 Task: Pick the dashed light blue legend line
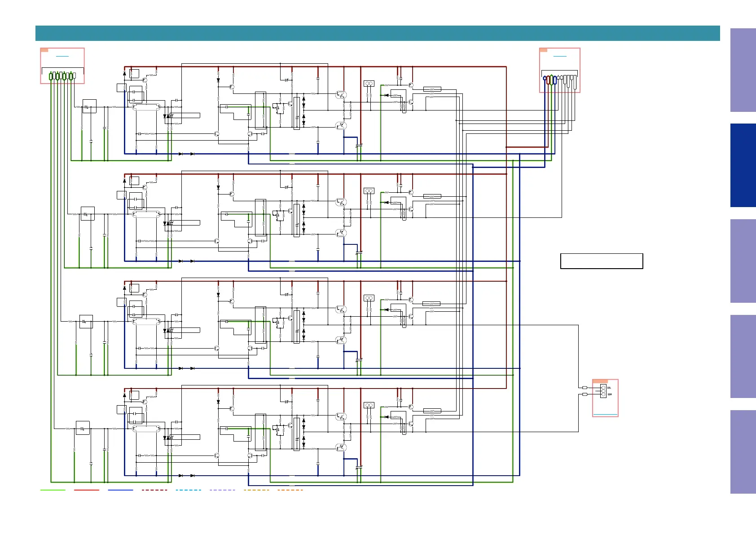(189, 490)
